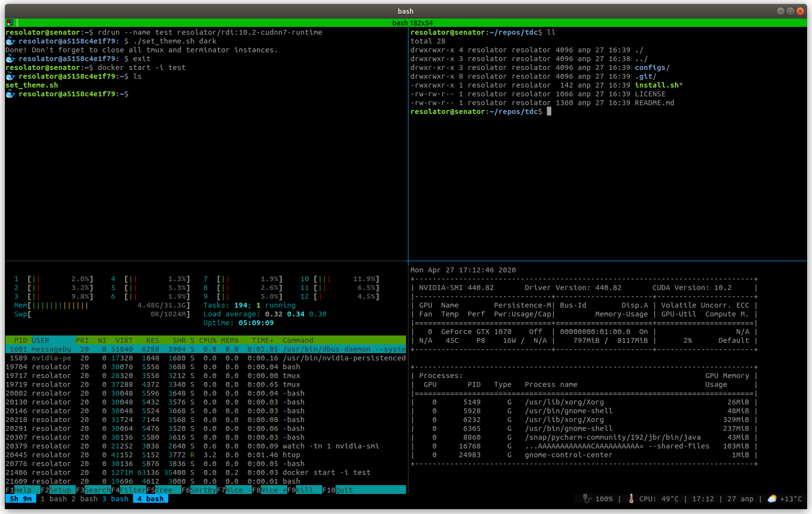Click the power plug icon in the status bar
The width and height of the screenshot is (812, 514).
[587, 498]
